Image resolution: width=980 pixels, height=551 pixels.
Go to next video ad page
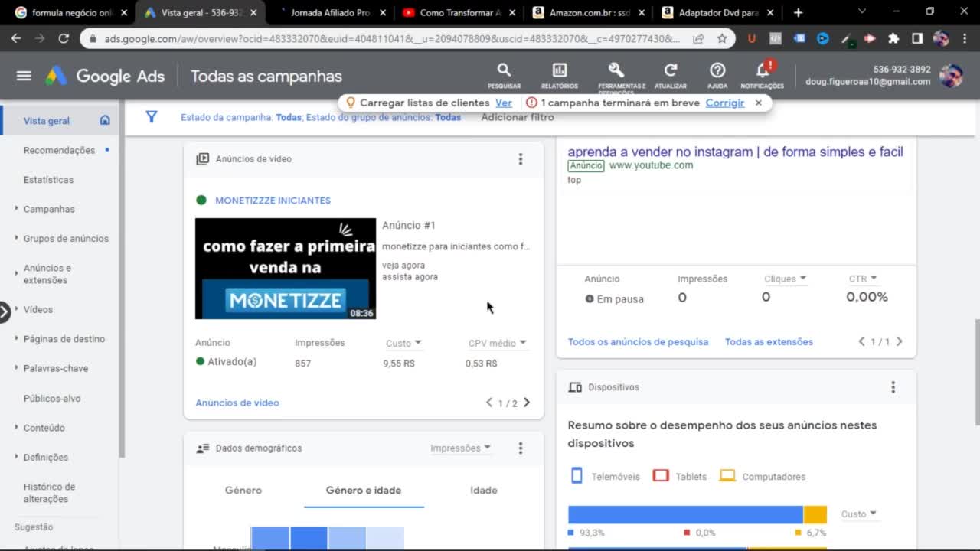(x=527, y=403)
